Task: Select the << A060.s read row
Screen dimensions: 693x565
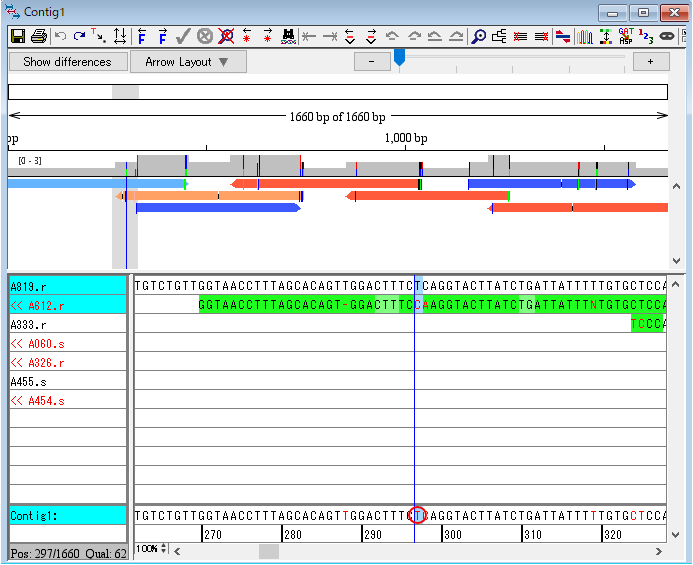Action: click(x=68, y=344)
